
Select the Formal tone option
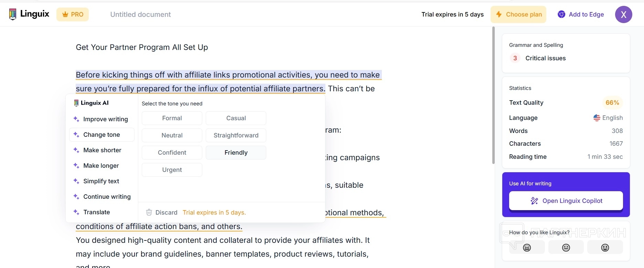[x=172, y=118]
